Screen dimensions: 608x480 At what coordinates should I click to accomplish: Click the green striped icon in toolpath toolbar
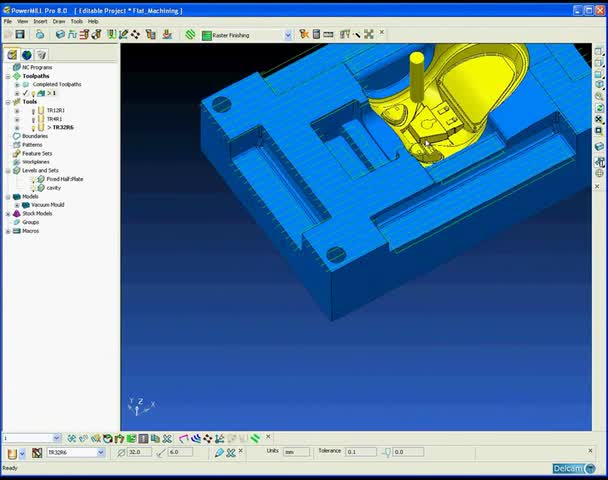(255, 439)
